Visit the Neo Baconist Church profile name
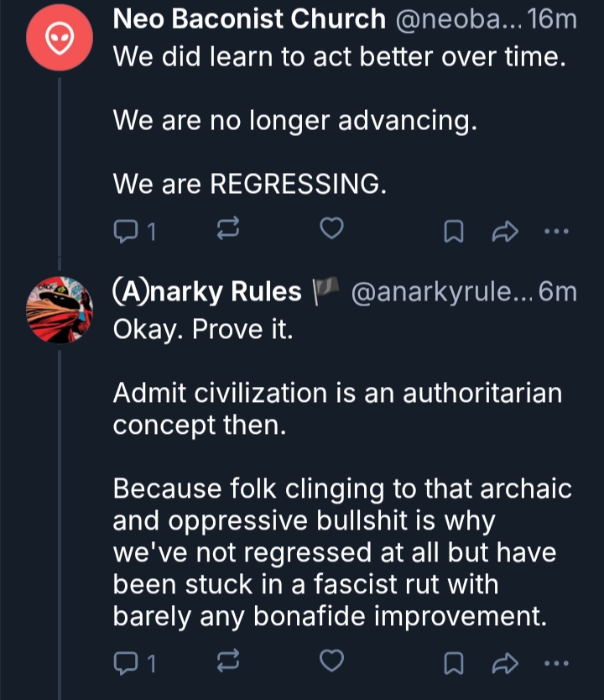This screenshot has height=700, width=604. (x=248, y=18)
